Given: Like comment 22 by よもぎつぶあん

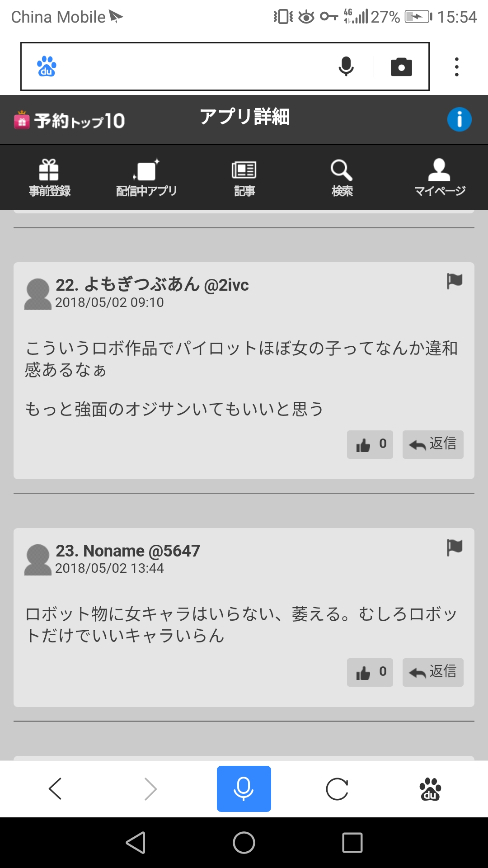Looking at the screenshot, I should (x=370, y=444).
